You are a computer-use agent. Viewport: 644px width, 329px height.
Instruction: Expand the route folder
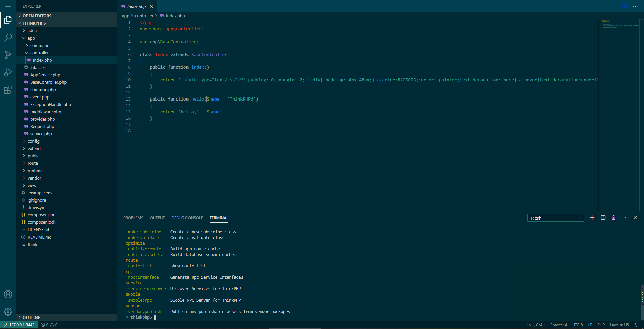pyautogui.click(x=66, y=163)
